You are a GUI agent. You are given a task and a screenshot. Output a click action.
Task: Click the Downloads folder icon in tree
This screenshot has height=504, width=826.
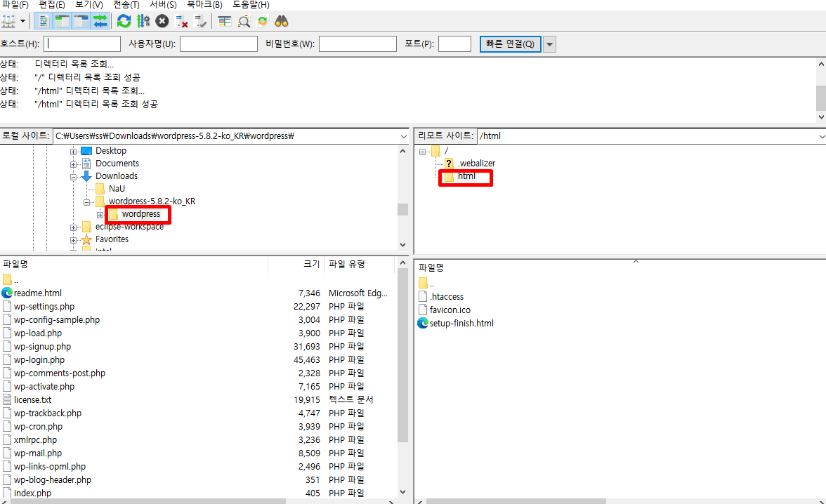(x=86, y=176)
